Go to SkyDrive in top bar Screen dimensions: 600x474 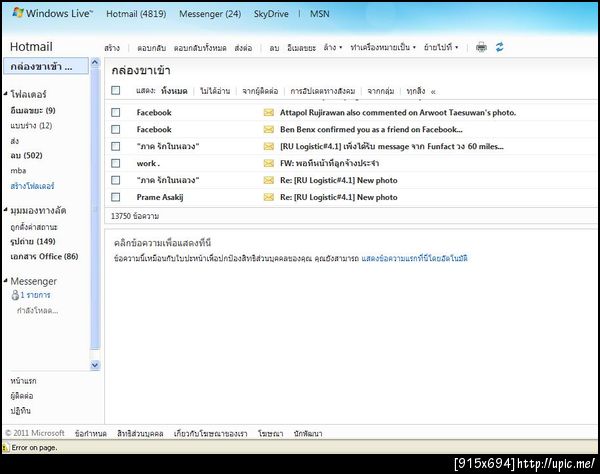[x=271, y=14]
